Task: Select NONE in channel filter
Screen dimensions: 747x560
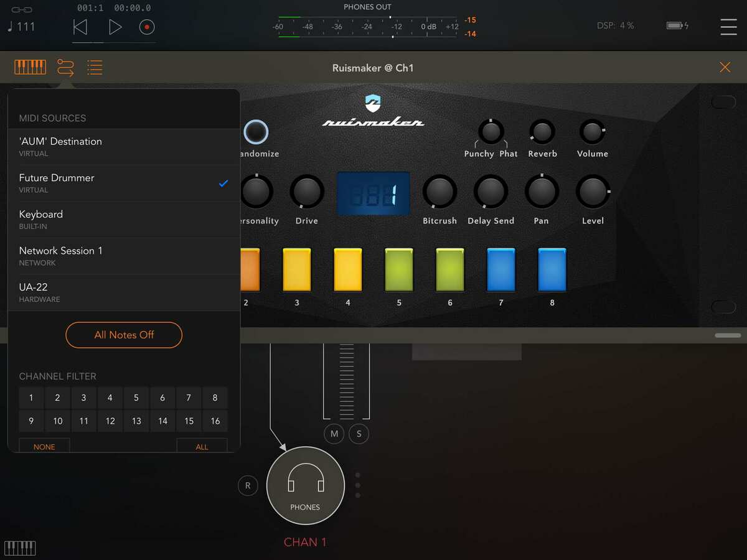Action: pyautogui.click(x=44, y=446)
